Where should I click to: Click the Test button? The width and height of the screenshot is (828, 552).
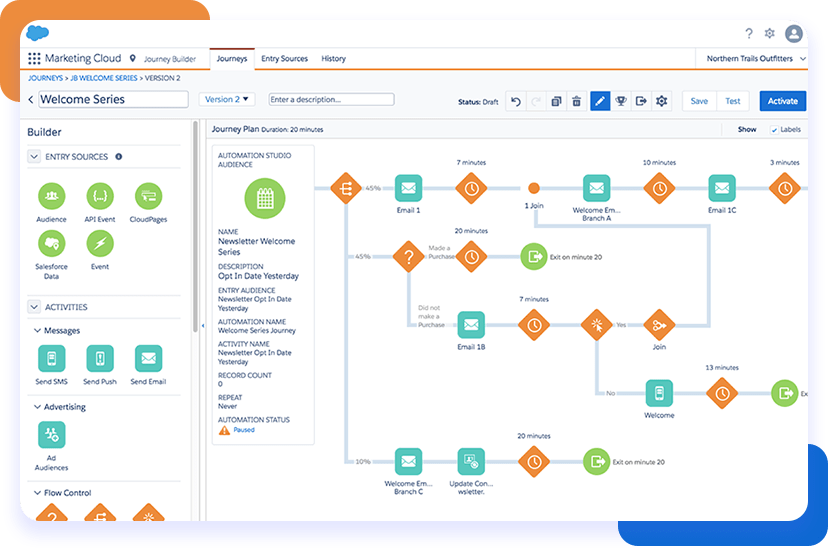point(733,101)
